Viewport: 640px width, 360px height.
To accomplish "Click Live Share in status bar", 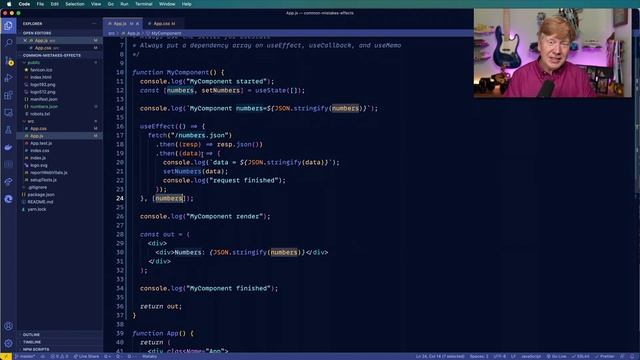I will click(x=86, y=356).
